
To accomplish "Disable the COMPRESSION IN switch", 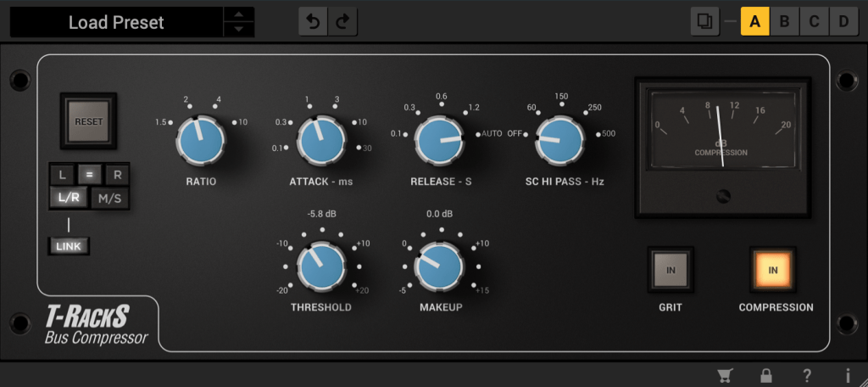I will [x=773, y=271].
